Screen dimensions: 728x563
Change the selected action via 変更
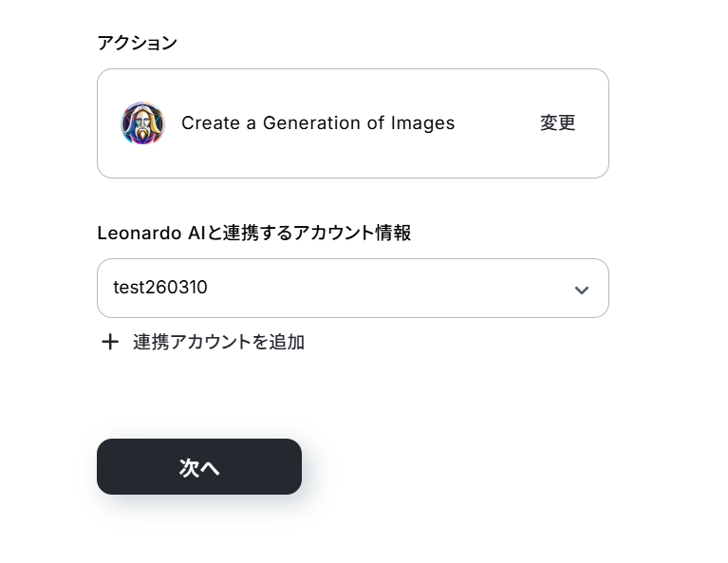coord(557,123)
